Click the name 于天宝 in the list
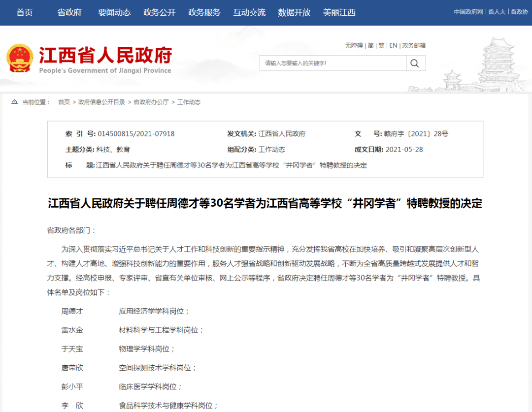 click(72, 349)
